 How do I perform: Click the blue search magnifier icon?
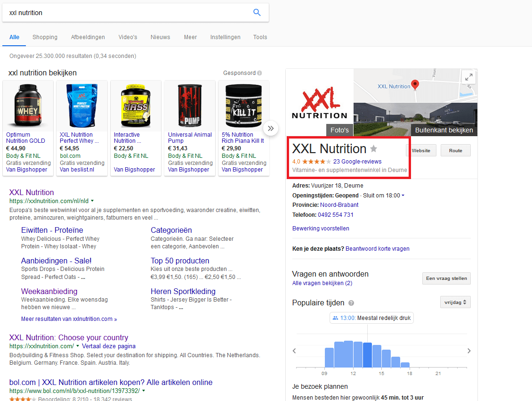pyautogui.click(x=257, y=13)
